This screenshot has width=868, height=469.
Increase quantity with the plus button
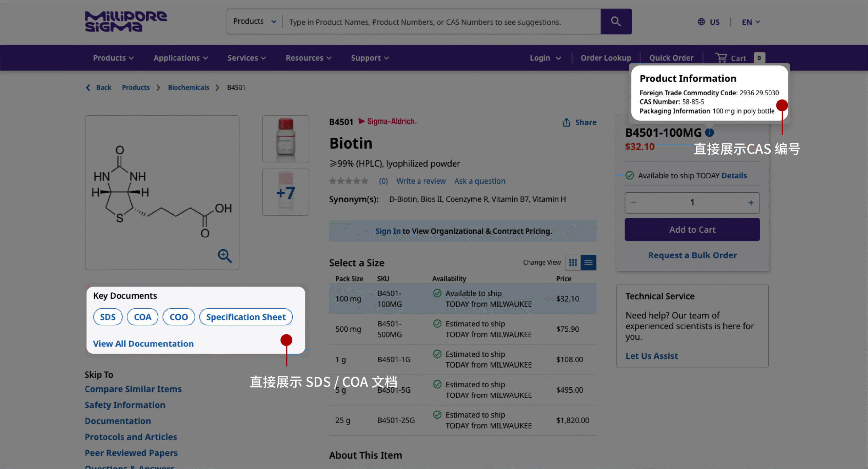click(751, 202)
